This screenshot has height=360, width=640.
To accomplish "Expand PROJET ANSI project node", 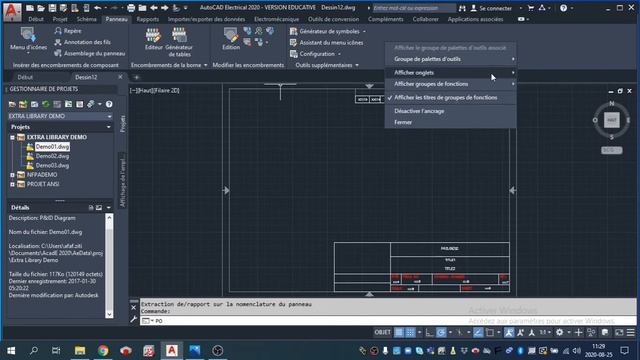I will coord(12,184).
